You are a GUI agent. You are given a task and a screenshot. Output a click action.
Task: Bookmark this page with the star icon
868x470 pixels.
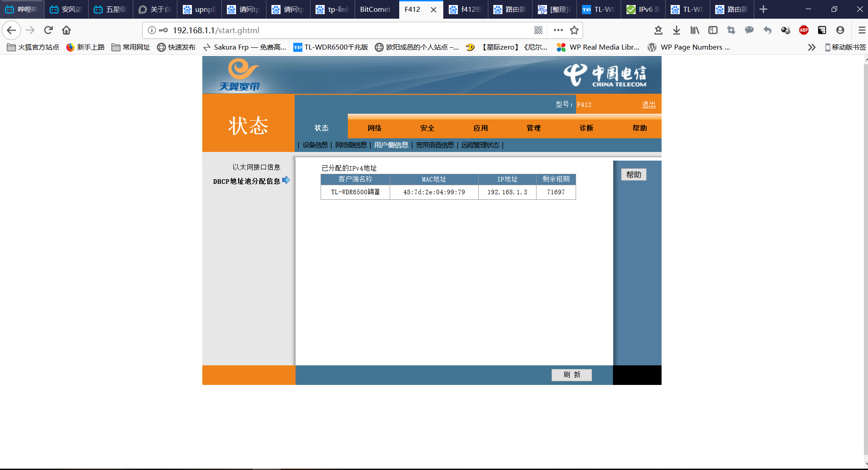pyautogui.click(x=574, y=30)
